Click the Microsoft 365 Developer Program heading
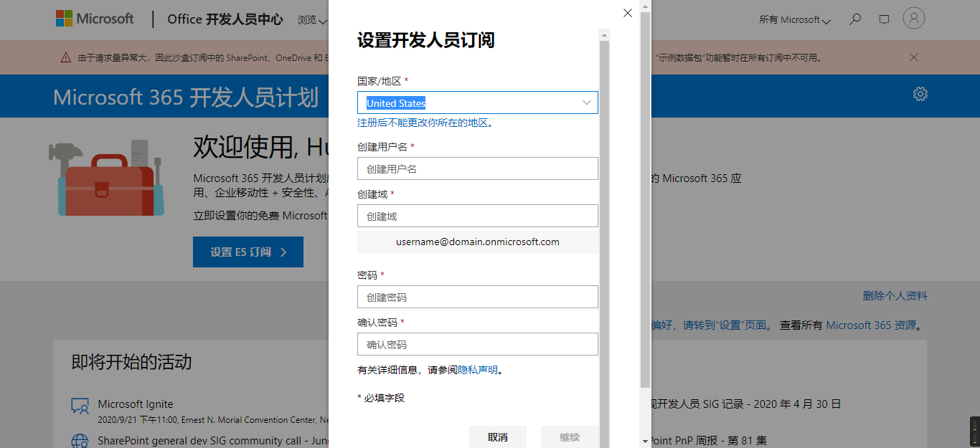 186,97
